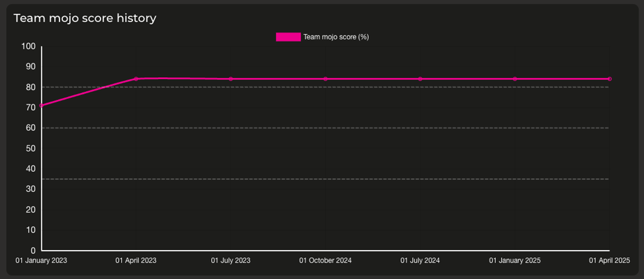The image size is (644, 279).
Task: Click the pink legend color swatch
Action: point(288,37)
